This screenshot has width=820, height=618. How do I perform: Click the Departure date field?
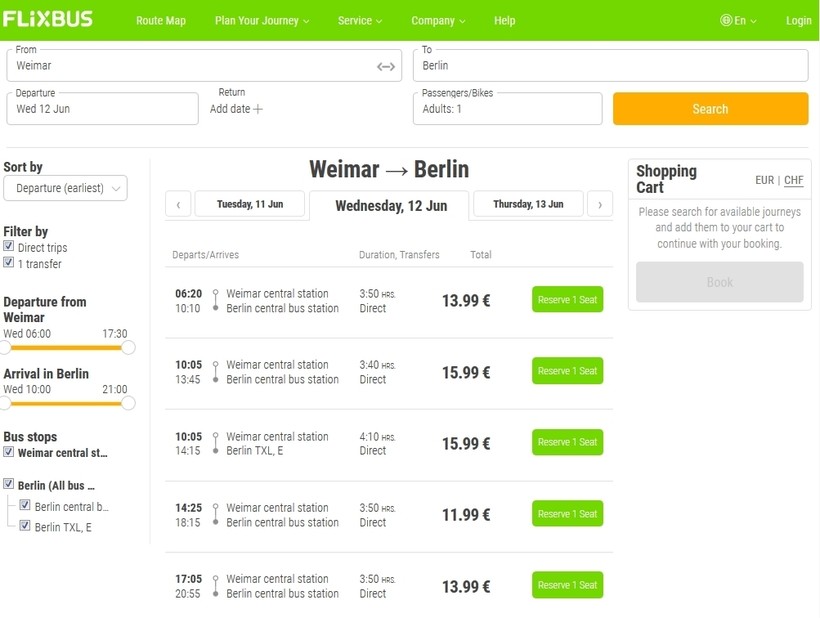click(103, 109)
